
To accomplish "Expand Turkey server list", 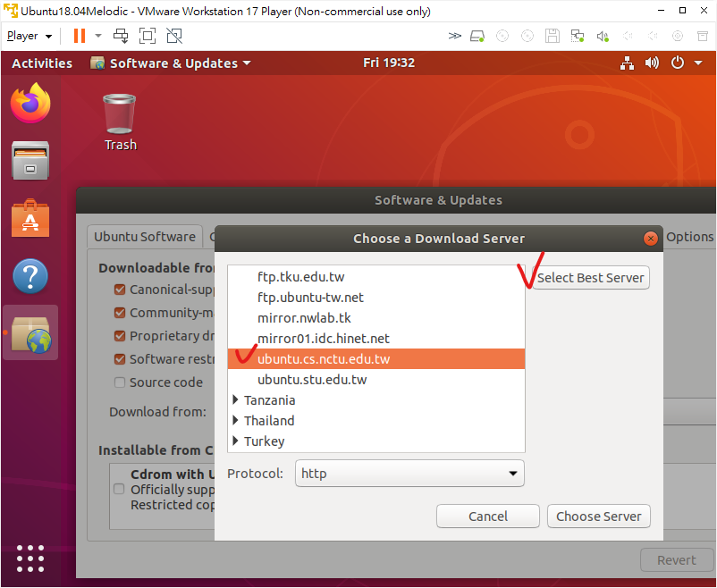I will coord(235,441).
